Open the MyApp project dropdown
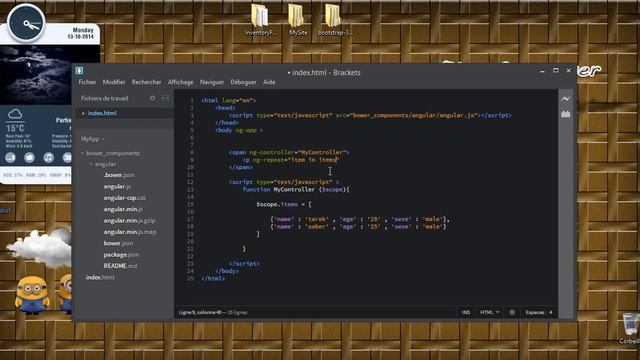 92,139
